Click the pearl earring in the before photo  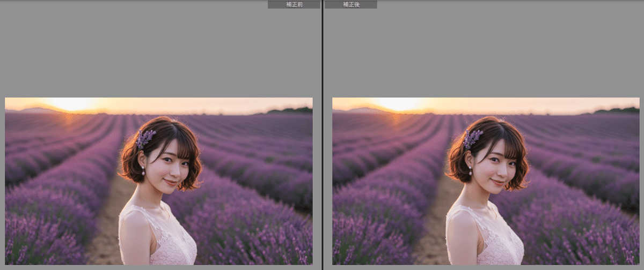[143, 171]
